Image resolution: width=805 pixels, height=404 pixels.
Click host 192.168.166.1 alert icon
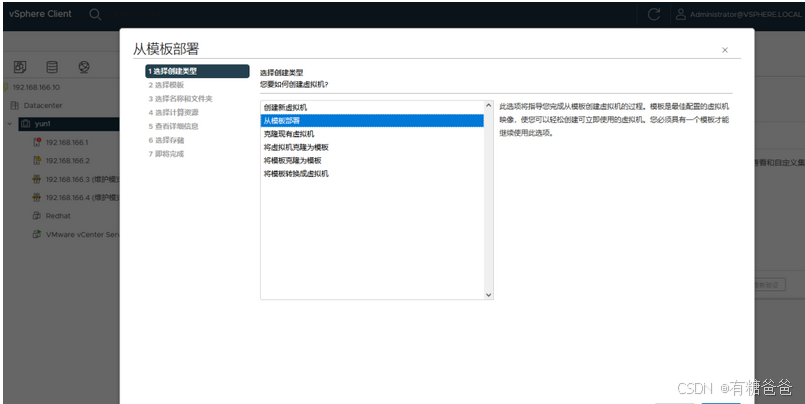point(36,142)
